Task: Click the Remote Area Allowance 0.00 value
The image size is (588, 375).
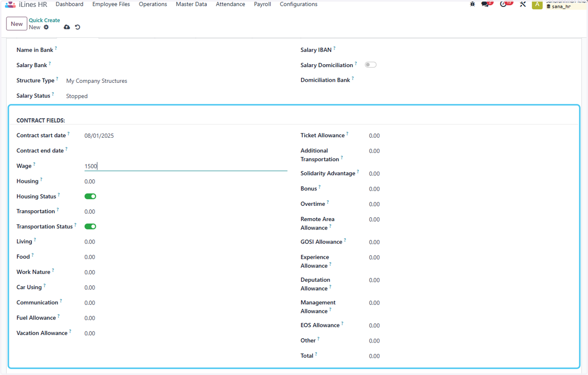Action: [x=374, y=220]
